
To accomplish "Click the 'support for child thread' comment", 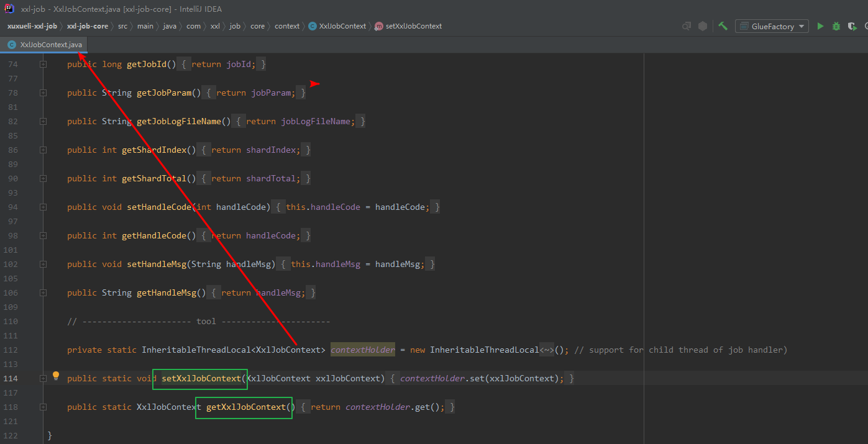I will tap(681, 350).
